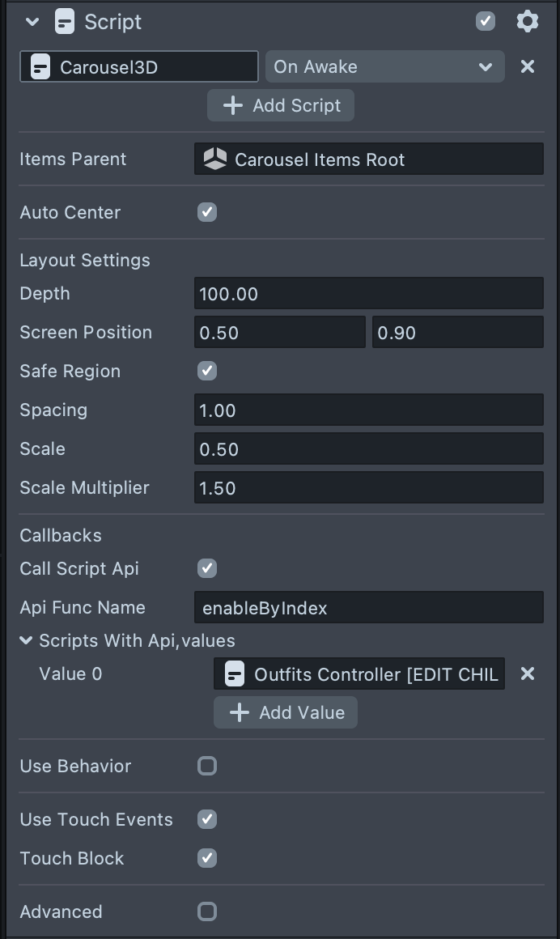Image resolution: width=560 pixels, height=939 pixels.
Task: Click the Add Value button
Action: (x=286, y=712)
